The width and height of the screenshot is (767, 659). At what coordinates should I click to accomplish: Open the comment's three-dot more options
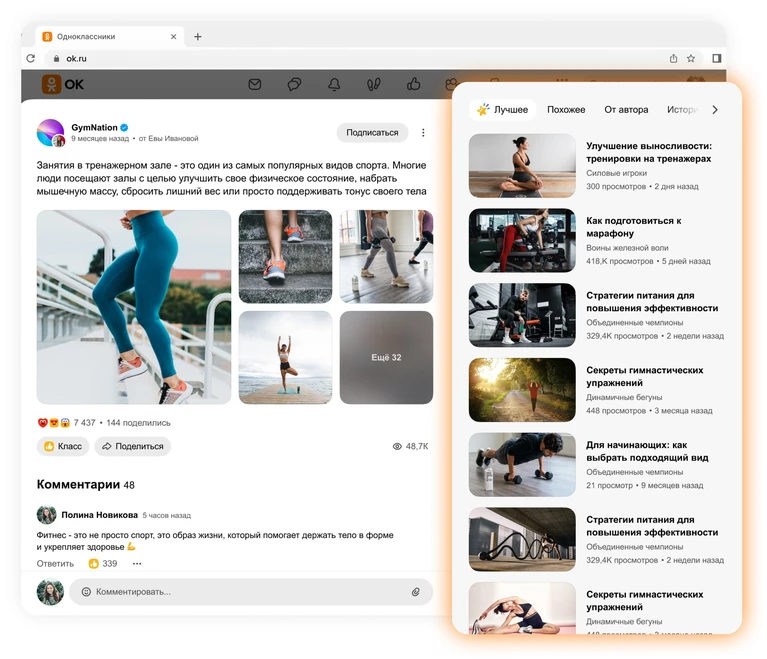coord(137,564)
